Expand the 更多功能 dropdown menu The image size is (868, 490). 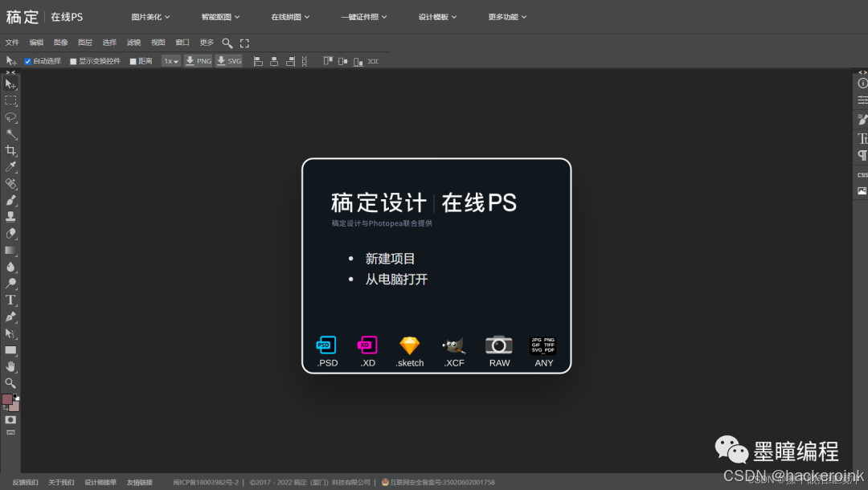pyautogui.click(x=507, y=17)
